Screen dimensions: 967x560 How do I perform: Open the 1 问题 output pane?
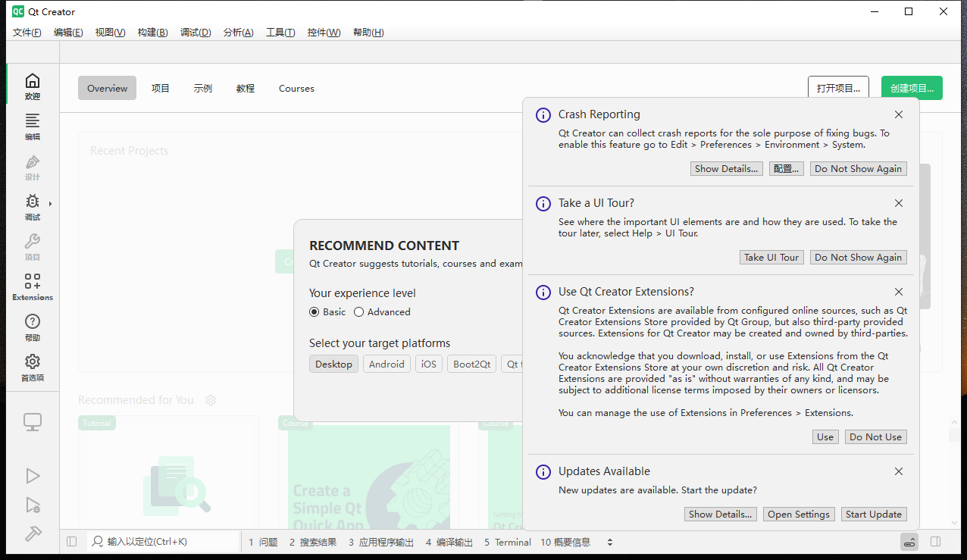[263, 543]
